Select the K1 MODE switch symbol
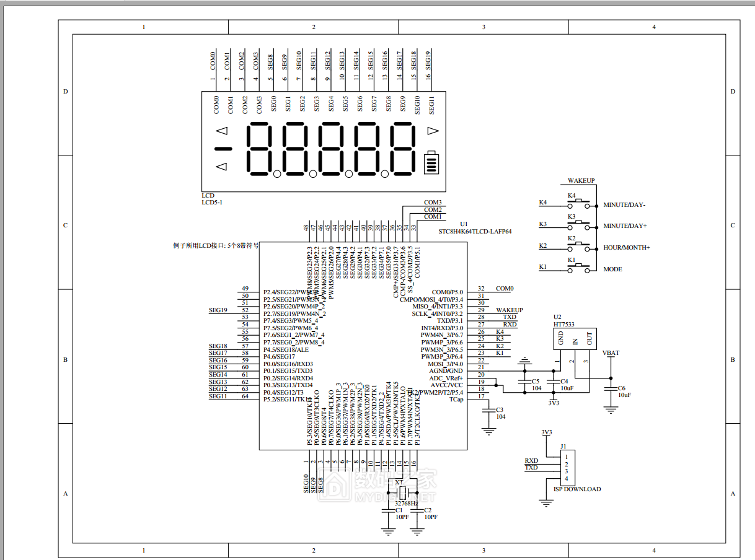The height and width of the screenshot is (560, 755). click(579, 268)
